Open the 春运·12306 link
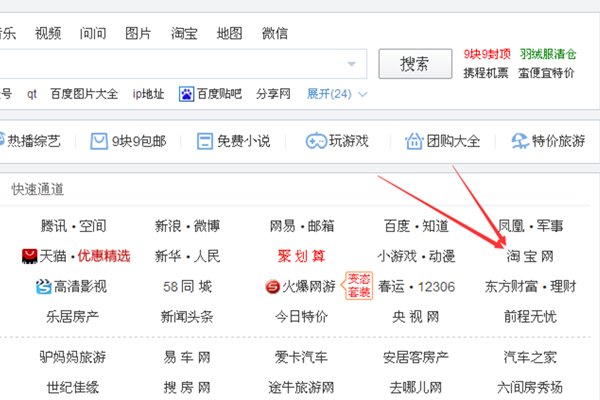 417,286
